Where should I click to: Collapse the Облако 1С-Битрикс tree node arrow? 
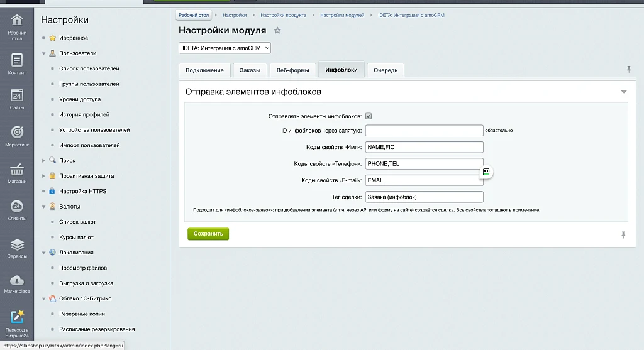click(43, 298)
